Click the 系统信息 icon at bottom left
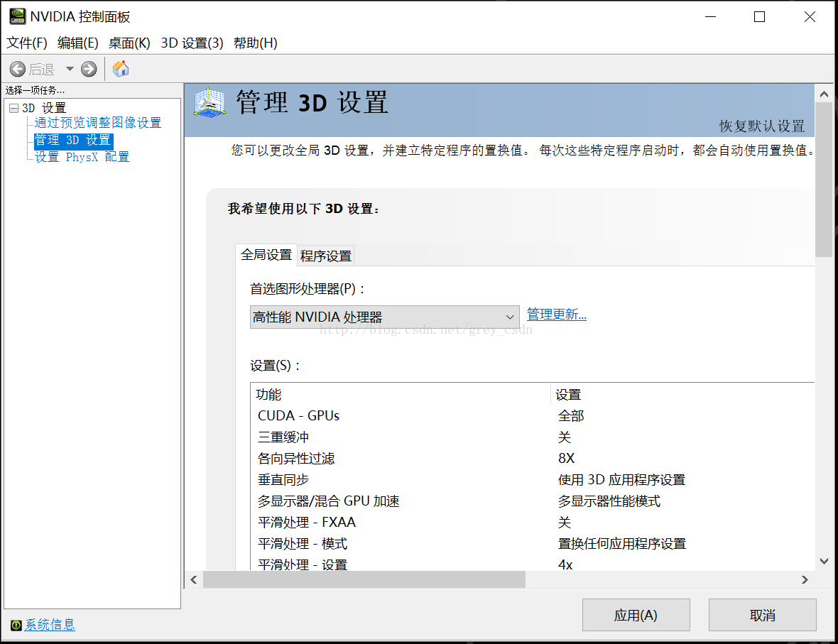 [16, 625]
